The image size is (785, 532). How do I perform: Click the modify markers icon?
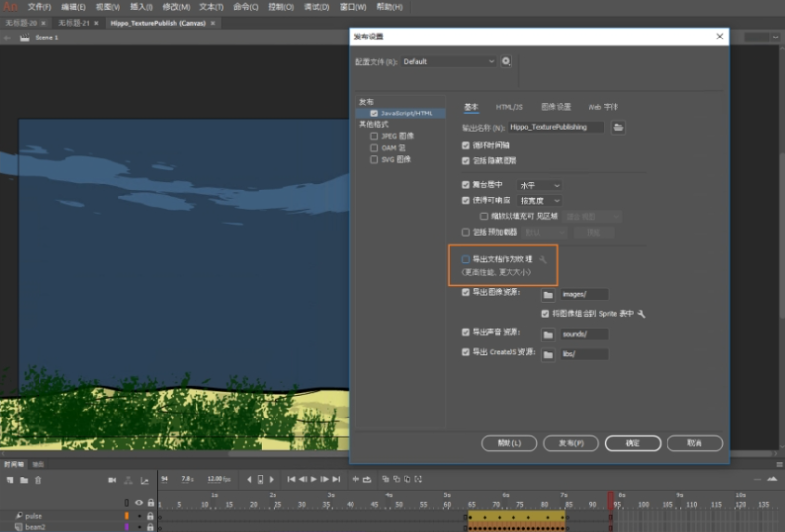coord(418,479)
